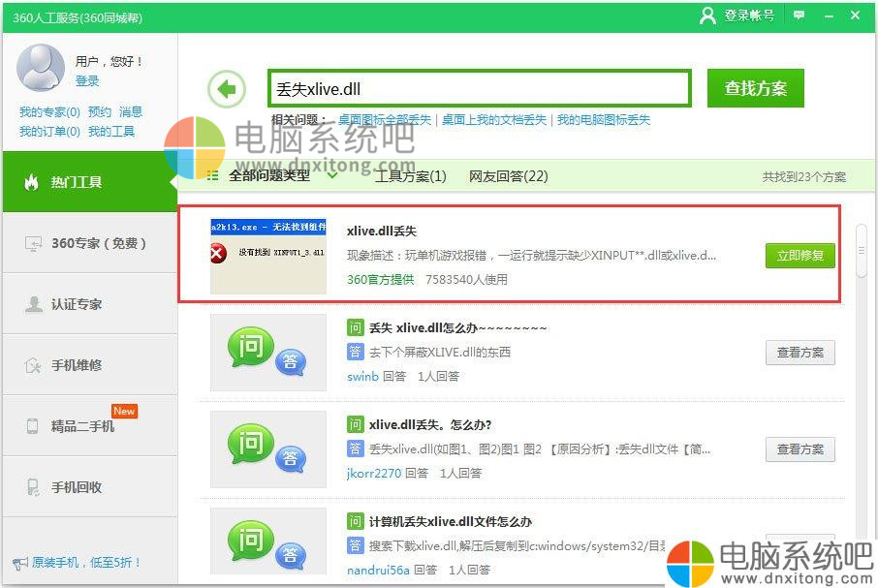Image resolution: width=878 pixels, height=588 pixels.
Task: Open 认证专家 in the sidebar
Action: click(x=89, y=304)
